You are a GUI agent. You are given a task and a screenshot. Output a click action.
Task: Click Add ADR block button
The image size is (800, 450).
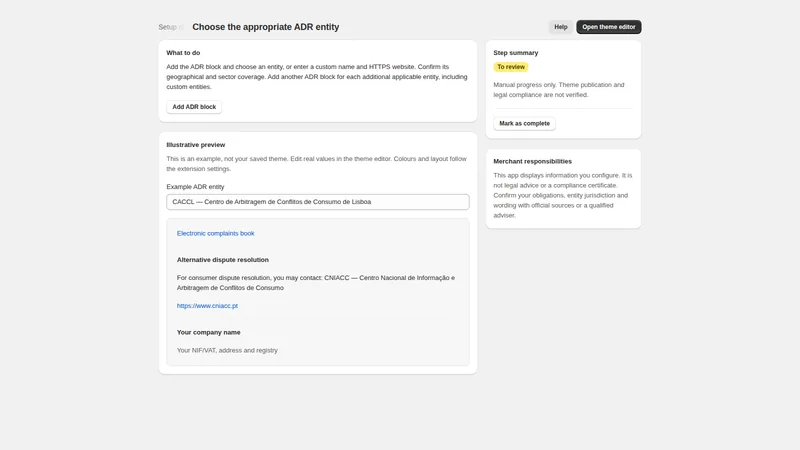tap(194, 107)
